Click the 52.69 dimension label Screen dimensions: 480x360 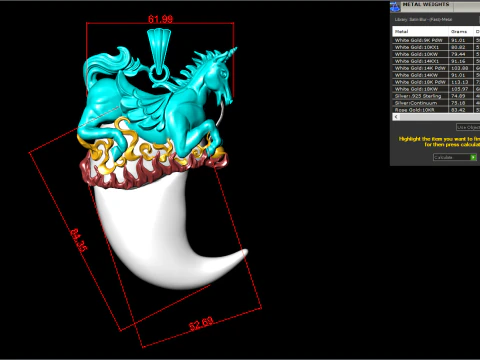pyautogui.click(x=201, y=324)
